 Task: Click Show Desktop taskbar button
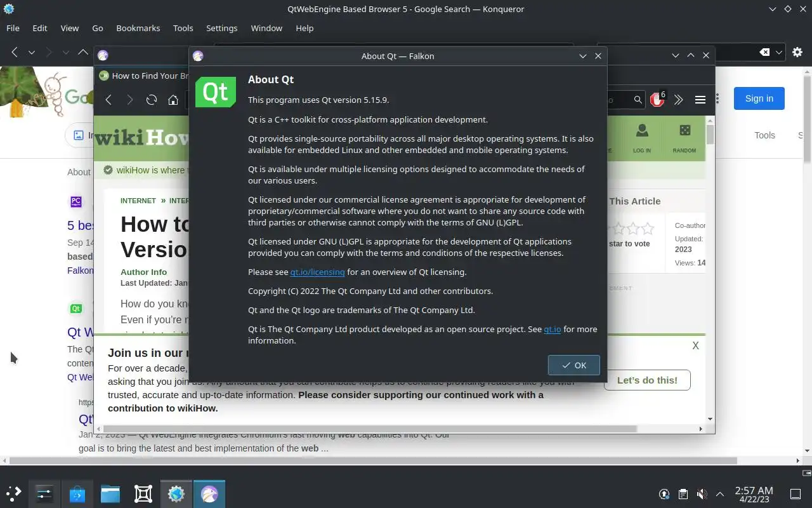click(796, 494)
